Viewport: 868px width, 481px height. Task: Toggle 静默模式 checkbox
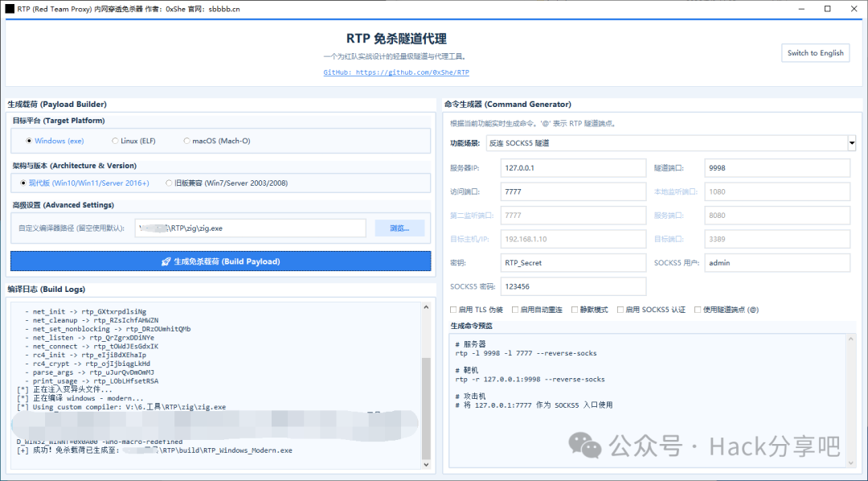click(x=574, y=310)
